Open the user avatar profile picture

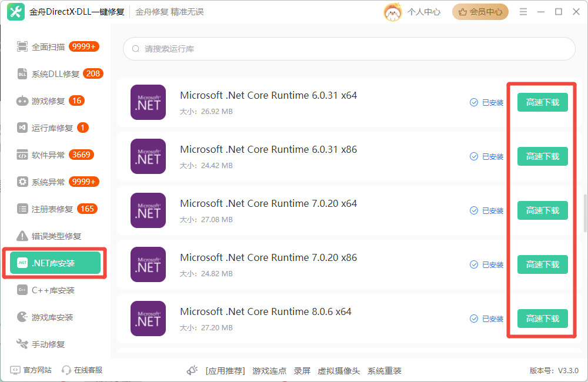tap(393, 12)
